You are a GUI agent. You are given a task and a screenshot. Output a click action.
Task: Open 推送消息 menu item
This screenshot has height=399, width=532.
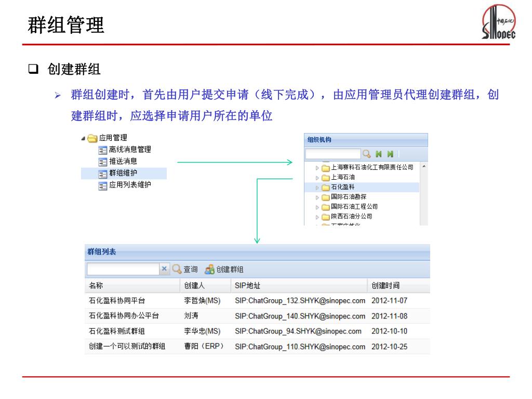[123, 161]
